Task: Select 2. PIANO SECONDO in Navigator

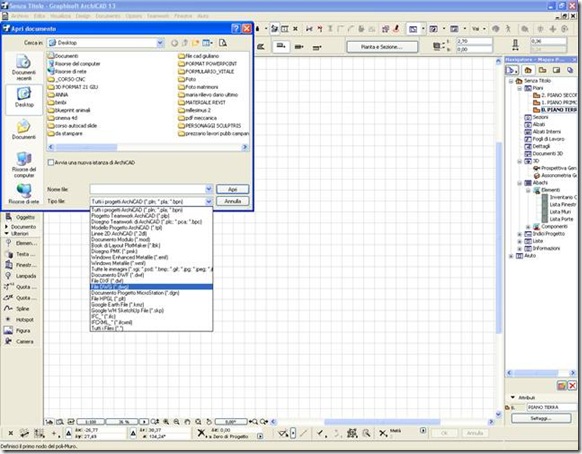Action: pyautogui.click(x=555, y=95)
